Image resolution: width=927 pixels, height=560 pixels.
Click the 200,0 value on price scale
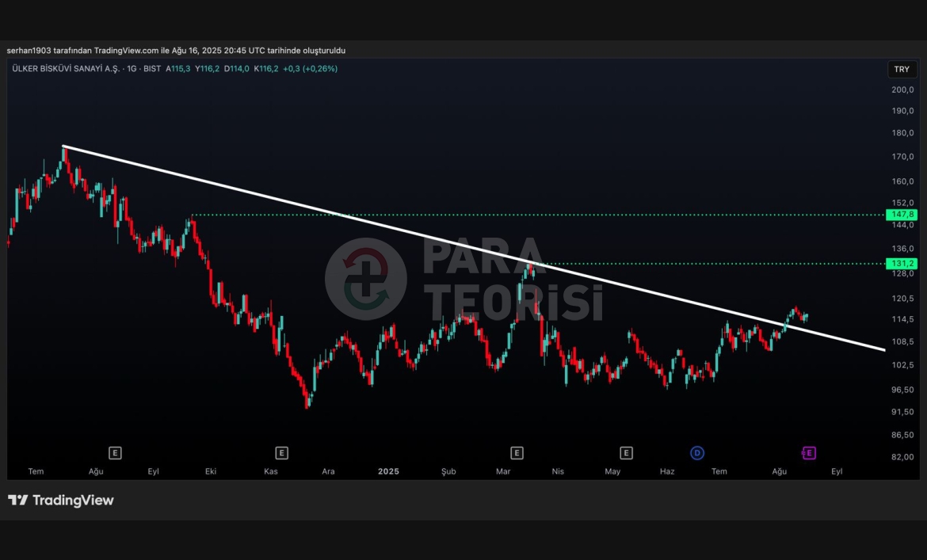pos(902,90)
